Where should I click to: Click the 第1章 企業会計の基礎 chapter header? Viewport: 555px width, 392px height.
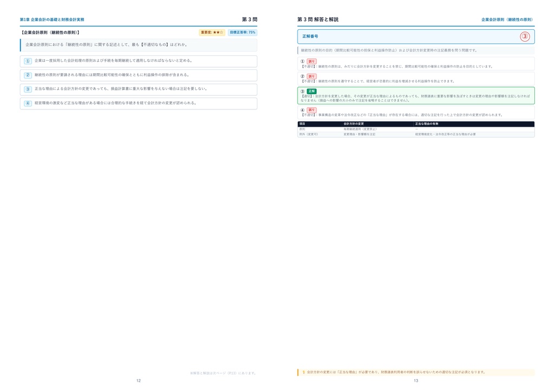pyautogui.click(x=52, y=20)
